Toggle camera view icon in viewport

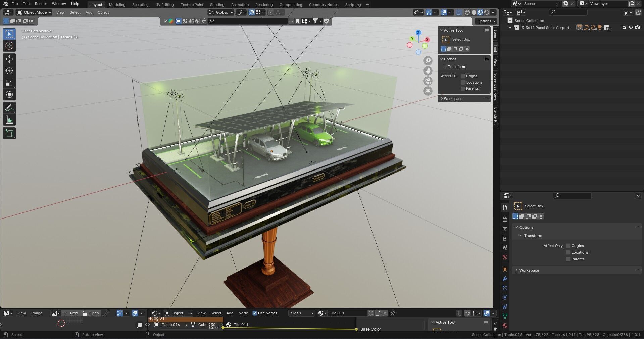[428, 81]
